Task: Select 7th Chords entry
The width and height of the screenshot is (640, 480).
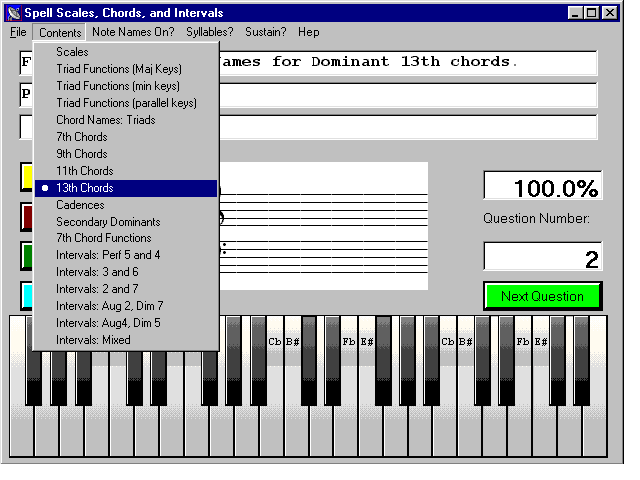Action: (x=126, y=137)
